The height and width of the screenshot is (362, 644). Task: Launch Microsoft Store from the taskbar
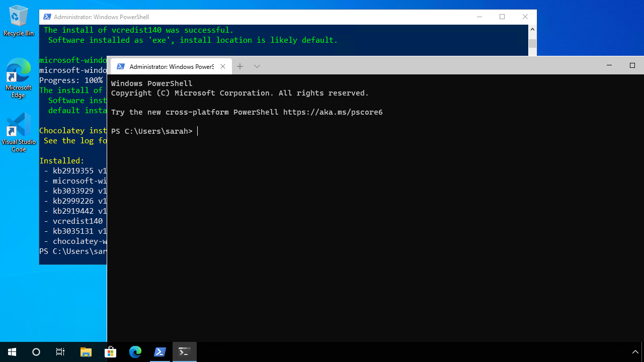click(110, 351)
